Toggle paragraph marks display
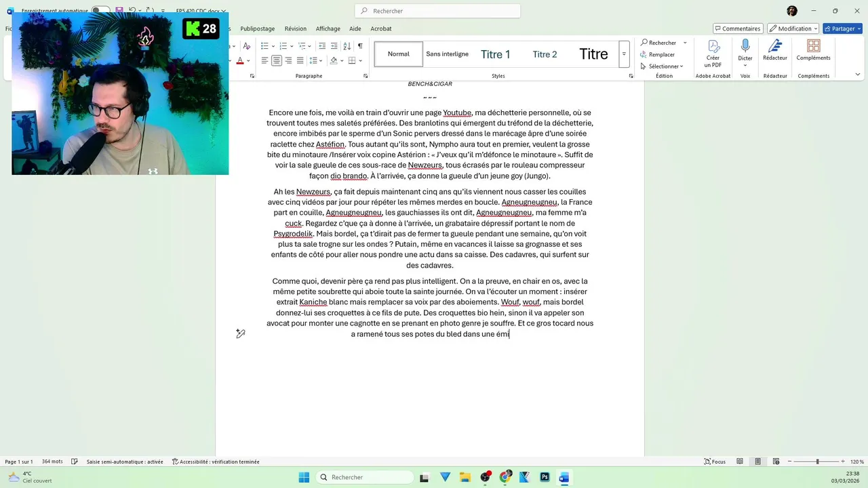 pos(360,46)
